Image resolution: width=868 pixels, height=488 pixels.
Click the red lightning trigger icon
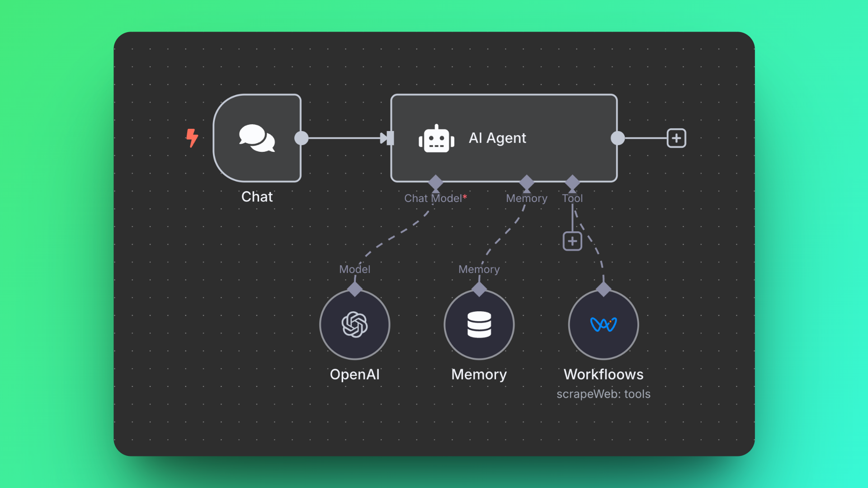pyautogui.click(x=192, y=138)
